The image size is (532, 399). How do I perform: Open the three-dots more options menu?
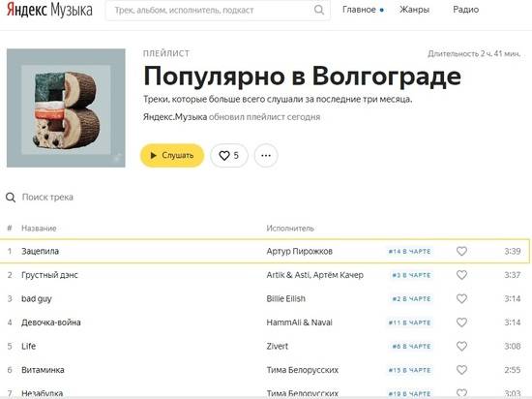tap(266, 156)
